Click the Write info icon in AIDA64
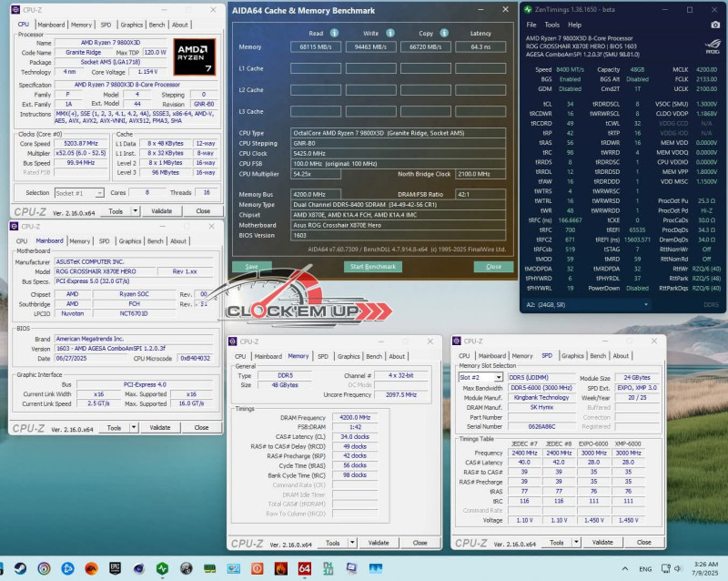 (390, 33)
